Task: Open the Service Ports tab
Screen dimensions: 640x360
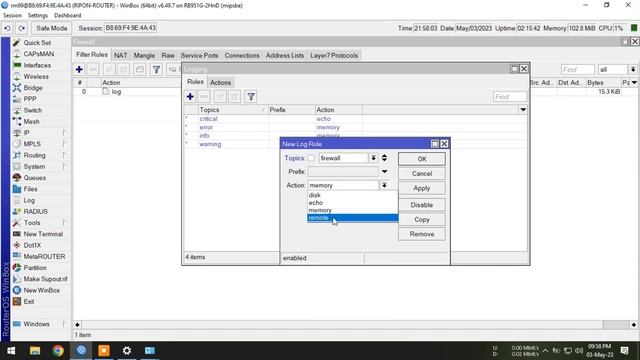Action: coord(199,56)
